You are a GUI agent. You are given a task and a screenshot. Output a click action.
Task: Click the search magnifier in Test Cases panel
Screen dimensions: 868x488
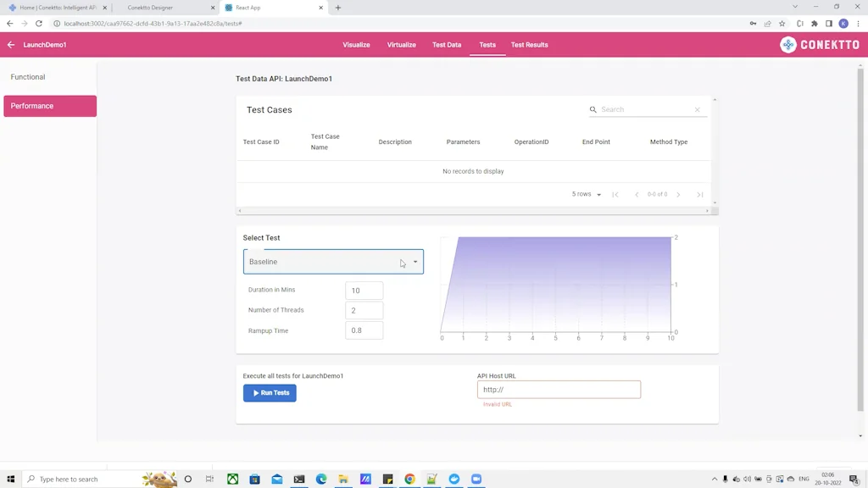pos(593,109)
